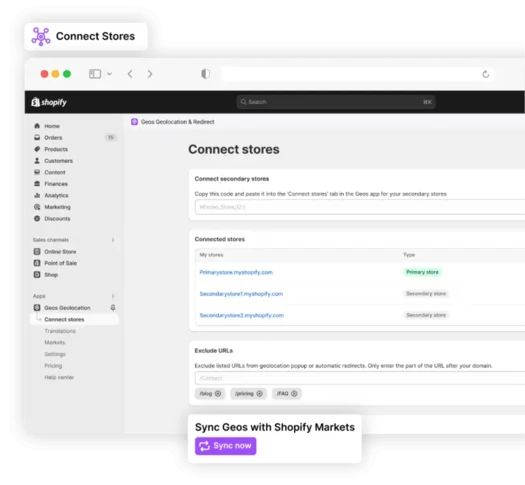Screen dimensions: 525x485
Task: Focus the Shopify search field
Action: tap(336, 102)
